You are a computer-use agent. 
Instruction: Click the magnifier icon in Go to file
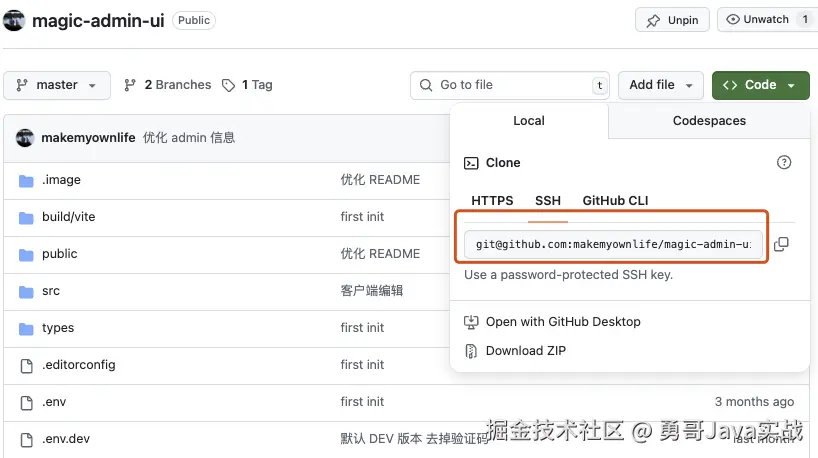tap(426, 85)
